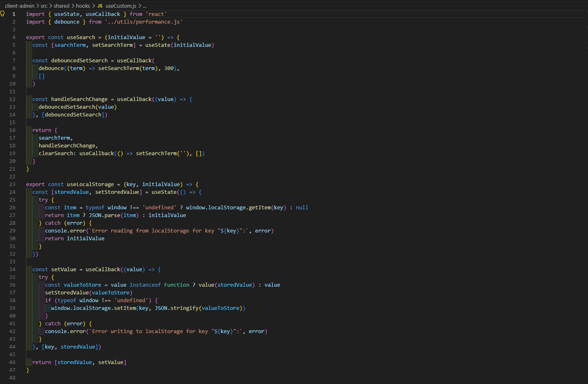The image size is (588, 384).
Task: Click 'Error writing to localStorage' template string
Action: pos(166,331)
